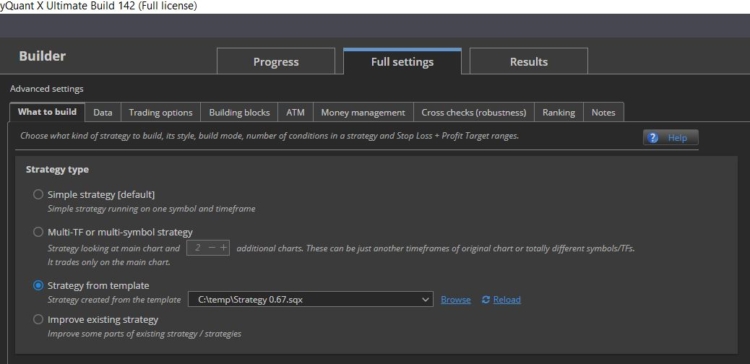This screenshot has height=364, width=750.
Task: Select Improve existing strategy option
Action: [38, 320]
